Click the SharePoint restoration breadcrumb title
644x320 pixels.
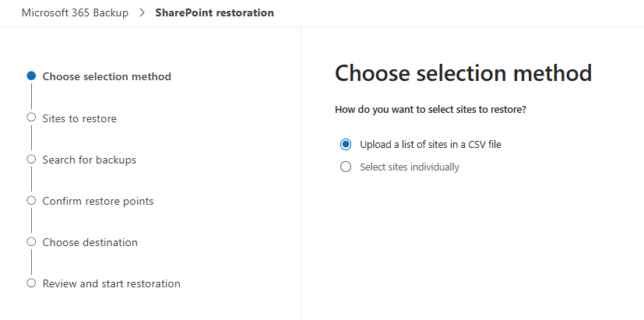point(214,13)
